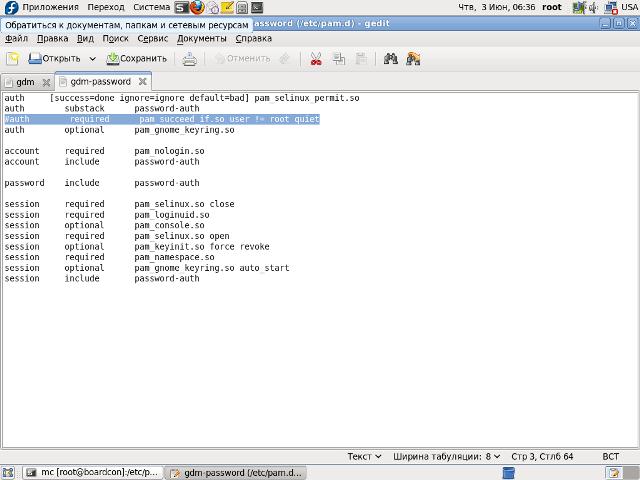Click the Cut scissors icon
This screenshot has width=640, height=480.
(x=315, y=59)
